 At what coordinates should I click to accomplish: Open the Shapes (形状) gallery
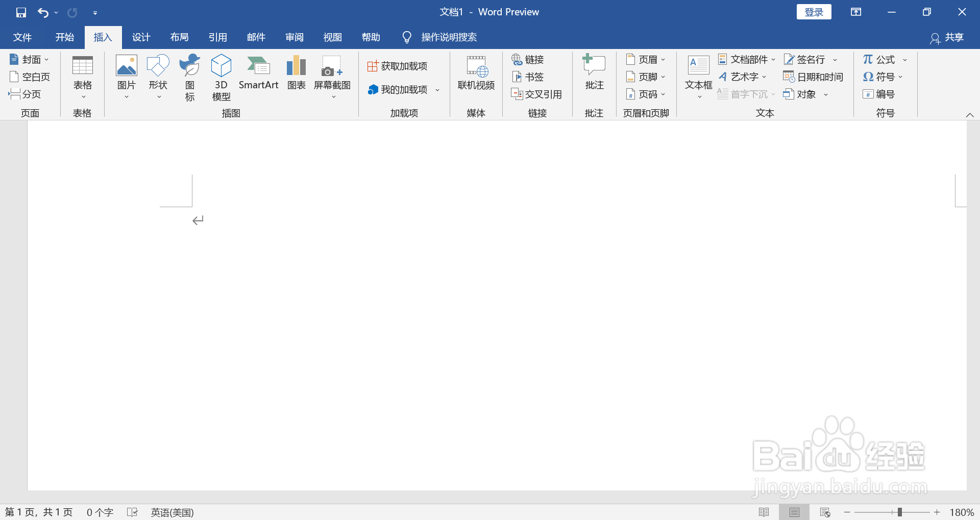158,78
